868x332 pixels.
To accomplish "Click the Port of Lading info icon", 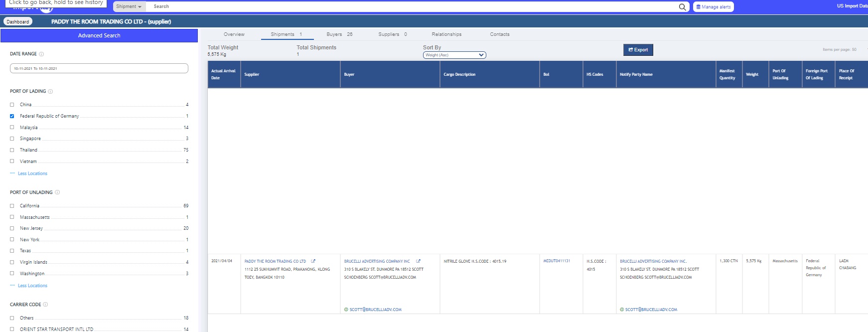I will (x=50, y=92).
